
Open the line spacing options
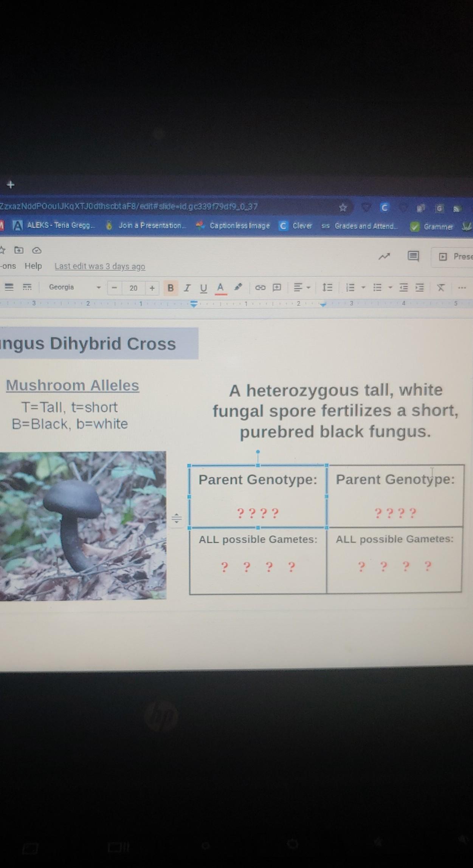tap(327, 288)
